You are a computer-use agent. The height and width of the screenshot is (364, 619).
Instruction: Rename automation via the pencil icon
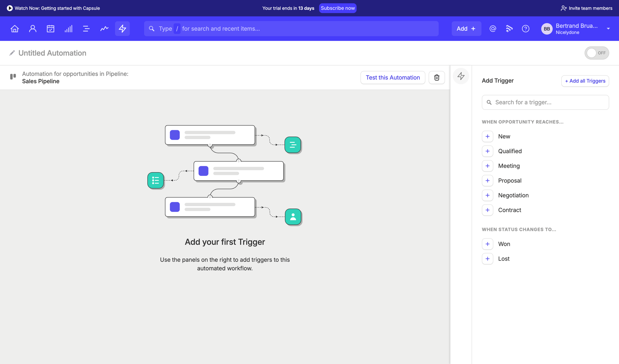click(12, 53)
